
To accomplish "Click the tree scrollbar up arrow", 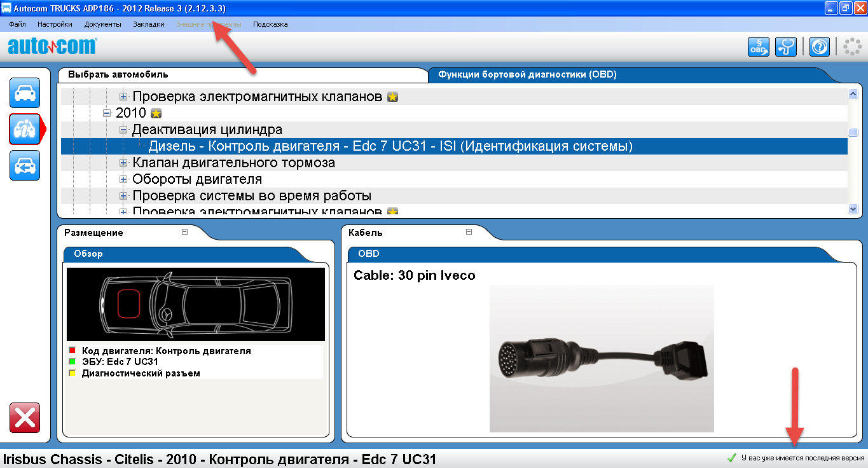I will click(x=853, y=94).
